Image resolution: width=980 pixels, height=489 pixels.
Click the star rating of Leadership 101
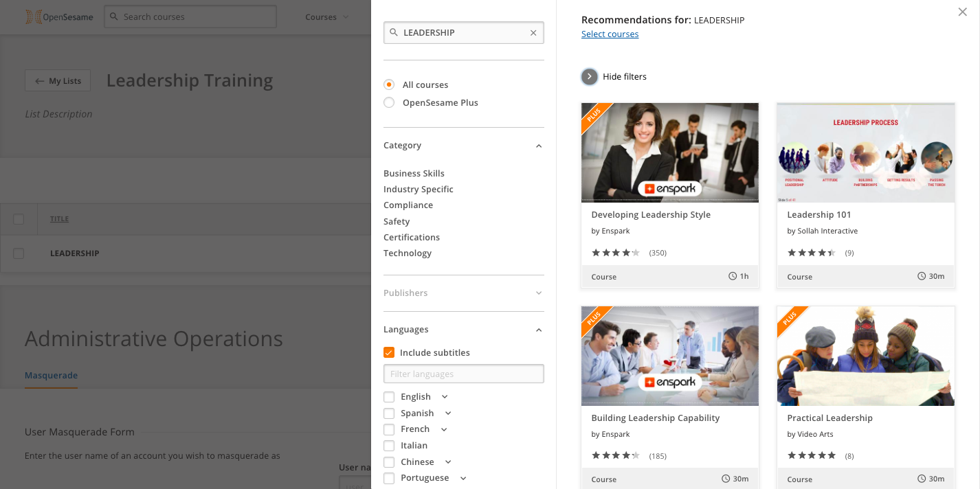tap(812, 253)
